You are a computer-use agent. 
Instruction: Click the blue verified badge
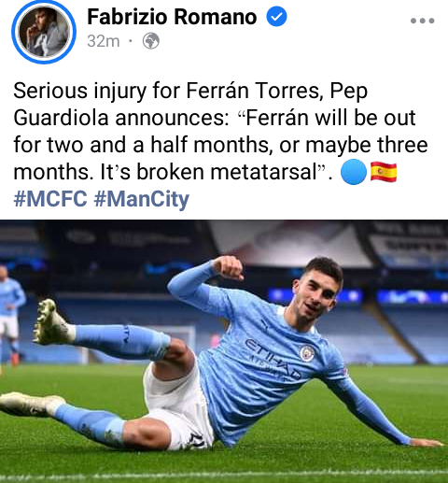click(x=276, y=17)
